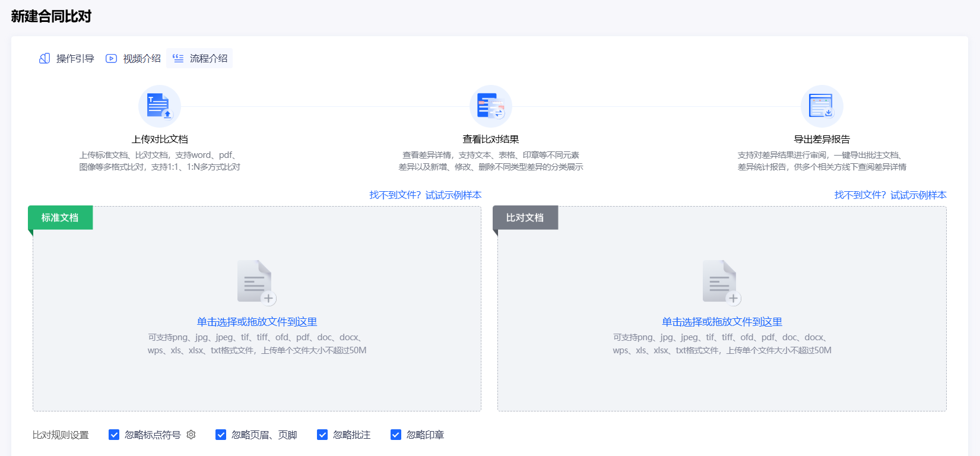980x456 pixels.
Task: Uncheck the 忽略标点符号 checkbox
Action: (114, 435)
